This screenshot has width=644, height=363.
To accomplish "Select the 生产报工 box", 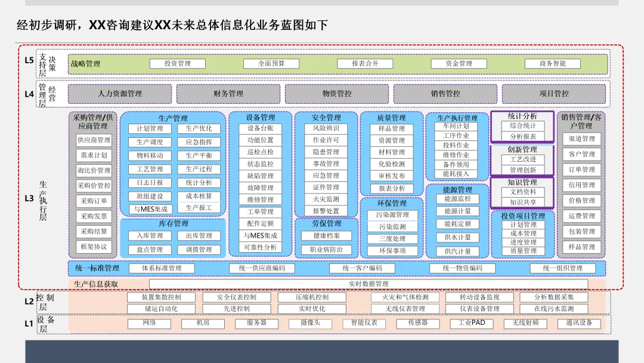I will [199, 208].
